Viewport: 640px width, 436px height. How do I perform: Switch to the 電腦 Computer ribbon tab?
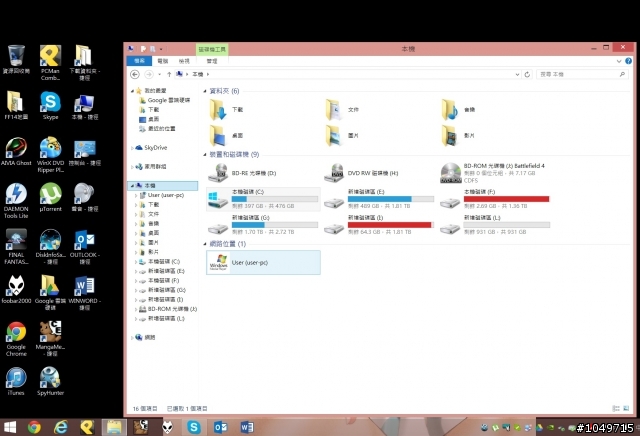pyautogui.click(x=162, y=61)
